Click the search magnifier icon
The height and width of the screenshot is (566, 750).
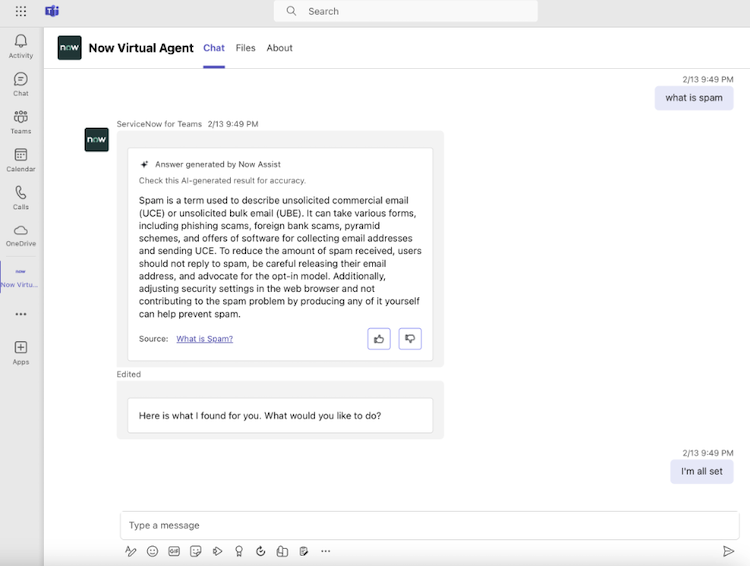point(291,11)
